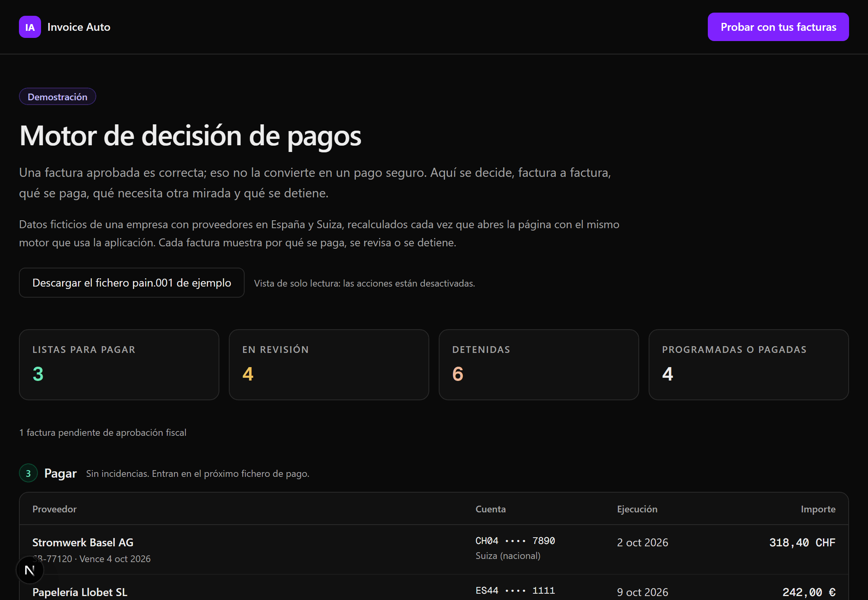Click the Invoice Auto brand name

(79, 27)
